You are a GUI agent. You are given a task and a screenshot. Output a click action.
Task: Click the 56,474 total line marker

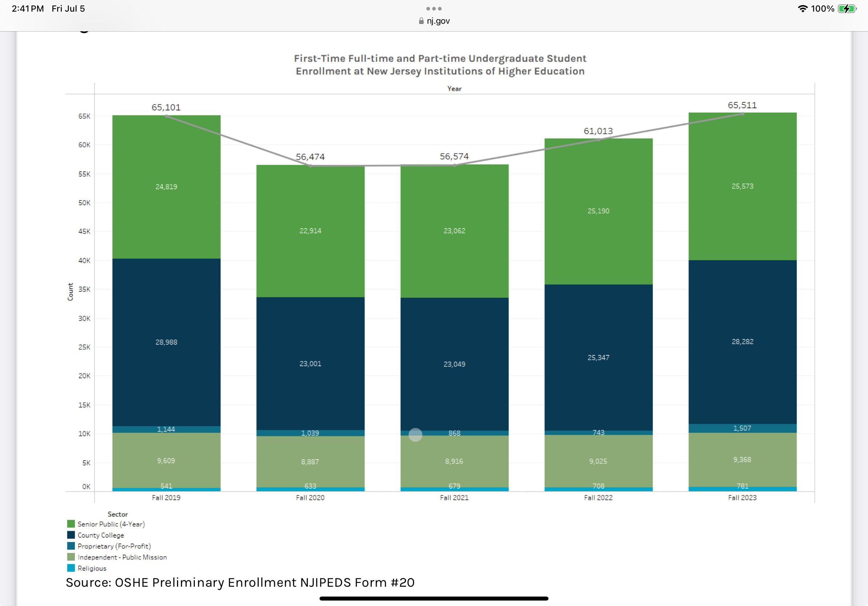coord(310,166)
